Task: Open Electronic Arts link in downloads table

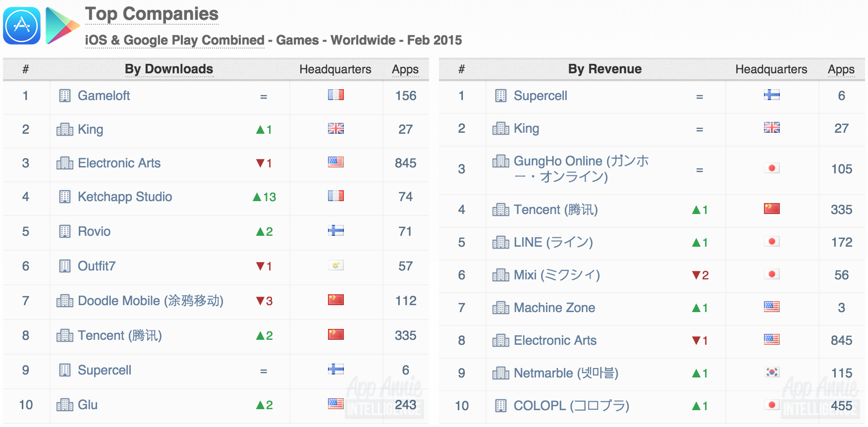Action: tap(119, 163)
